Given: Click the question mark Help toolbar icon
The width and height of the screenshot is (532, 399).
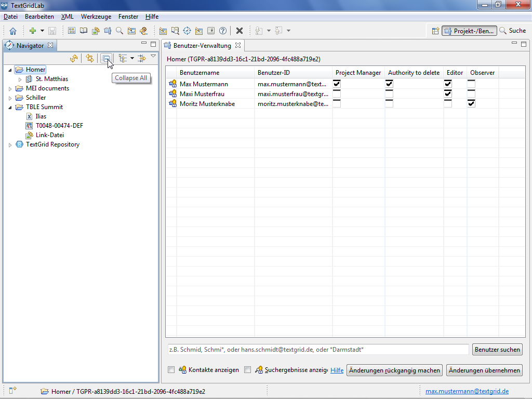Looking at the screenshot, I should [x=223, y=31].
